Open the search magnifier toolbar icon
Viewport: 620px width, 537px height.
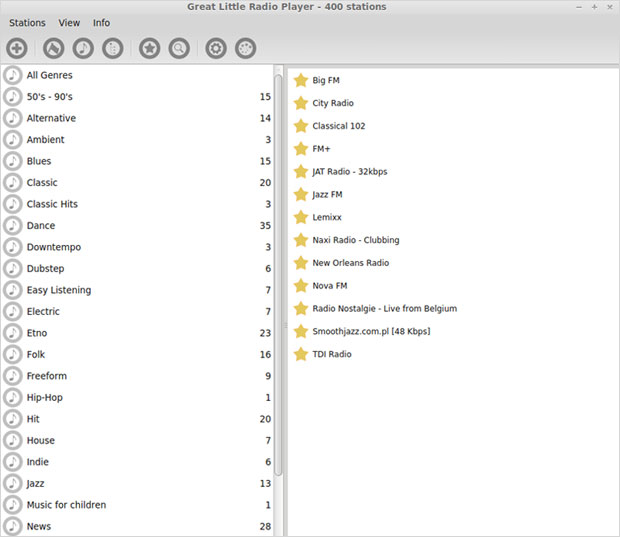point(179,49)
